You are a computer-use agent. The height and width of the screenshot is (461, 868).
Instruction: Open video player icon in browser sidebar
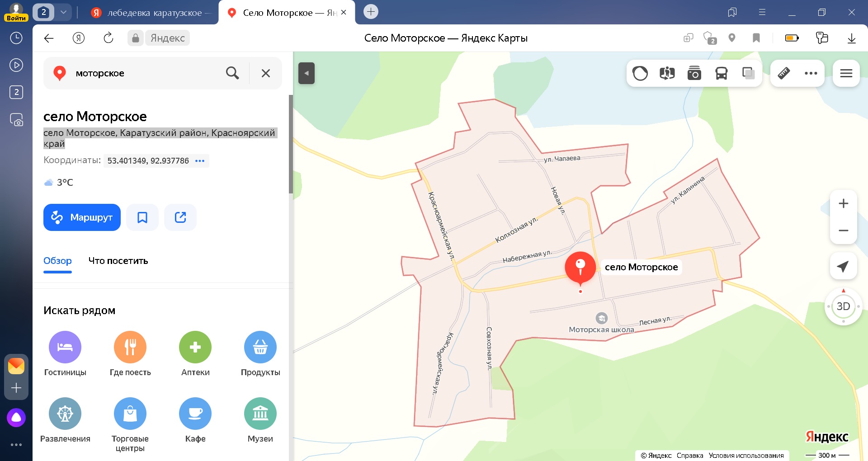click(x=16, y=65)
